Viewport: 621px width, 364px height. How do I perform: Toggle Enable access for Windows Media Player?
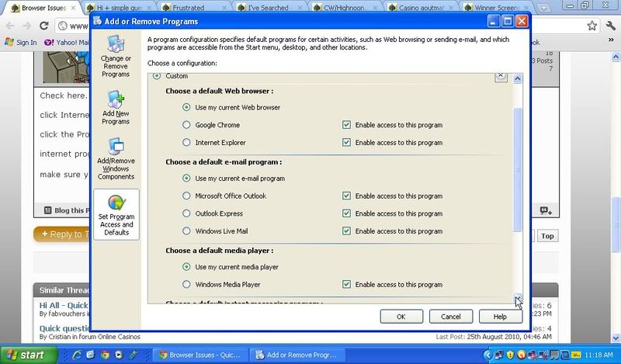tap(346, 284)
